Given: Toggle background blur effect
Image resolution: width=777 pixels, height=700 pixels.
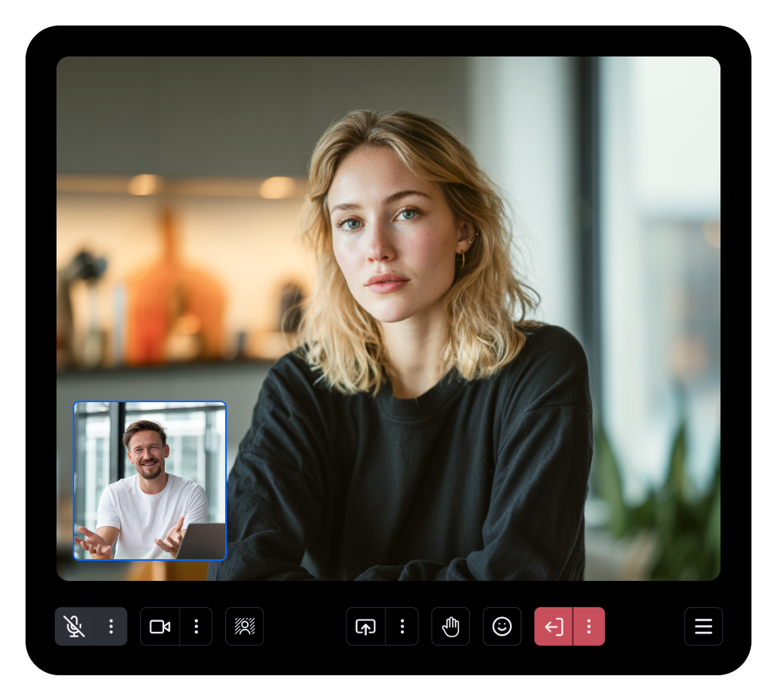Looking at the screenshot, I should click(245, 627).
